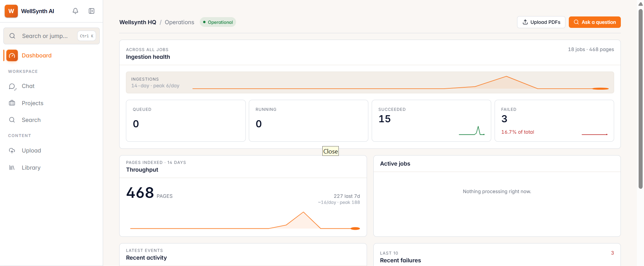Click the Dashboard gauge icon
This screenshot has width=644, height=266.
(x=12, y=55)
